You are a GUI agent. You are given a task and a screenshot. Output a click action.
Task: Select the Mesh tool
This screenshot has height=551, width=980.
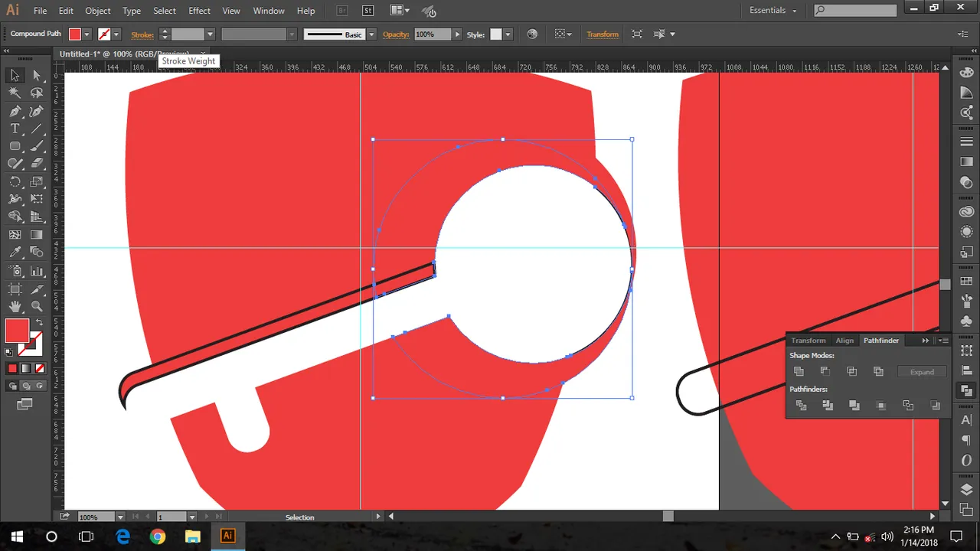(x=15, y=235)
